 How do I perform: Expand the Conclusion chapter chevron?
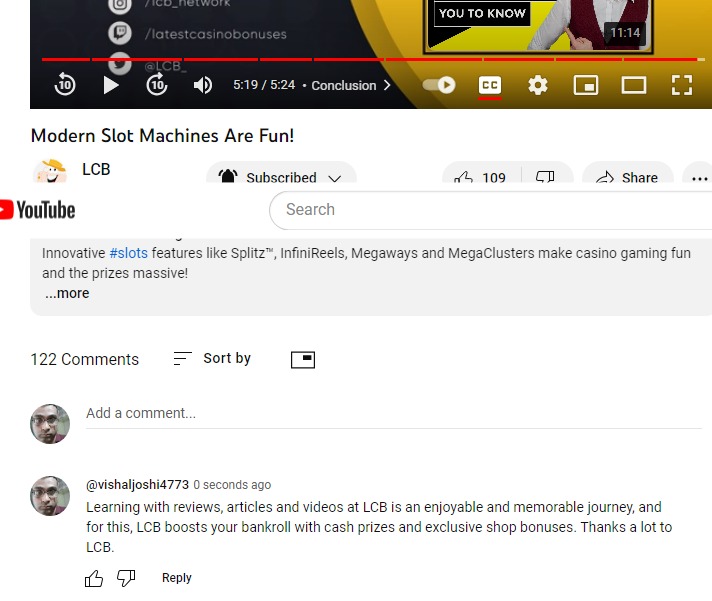387,85
